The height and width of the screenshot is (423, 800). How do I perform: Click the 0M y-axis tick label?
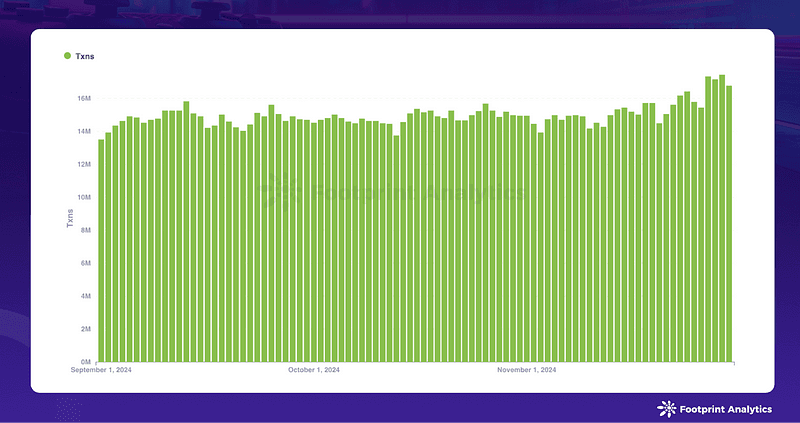tap(85, 362)
